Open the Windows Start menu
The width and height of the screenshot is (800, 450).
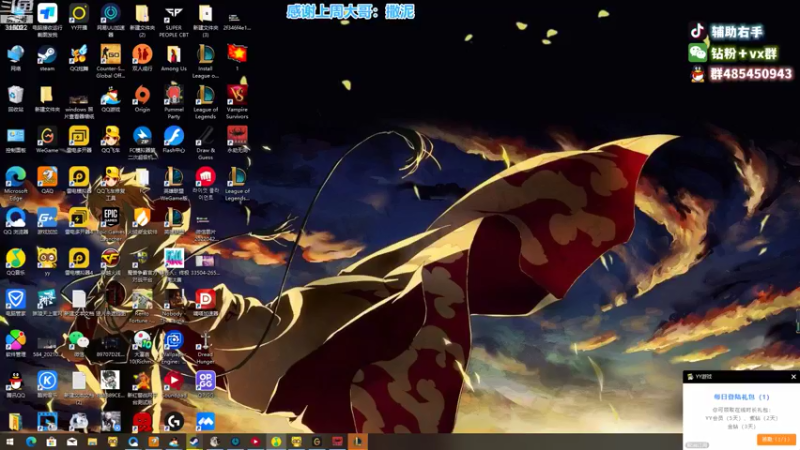point(10,442)
